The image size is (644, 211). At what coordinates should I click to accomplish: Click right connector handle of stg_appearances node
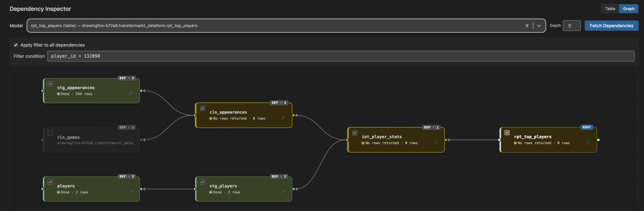(x=141, y=91)
